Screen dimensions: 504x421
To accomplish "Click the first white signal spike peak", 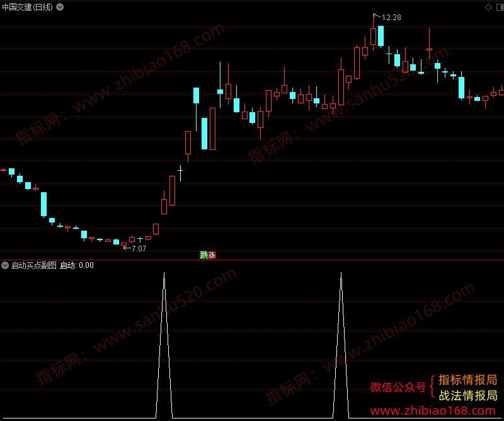I will tap(164, 274).
